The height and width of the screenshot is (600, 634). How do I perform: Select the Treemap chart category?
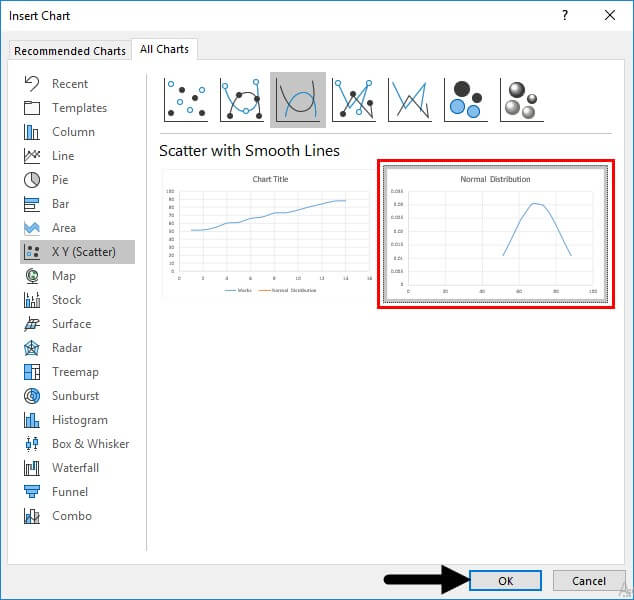(77, 372)
